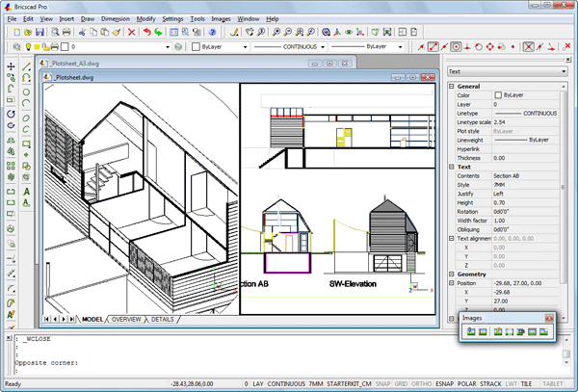Open the ByLayer lineweight dropdown
The image size is (578, 392).
[400, 47]
